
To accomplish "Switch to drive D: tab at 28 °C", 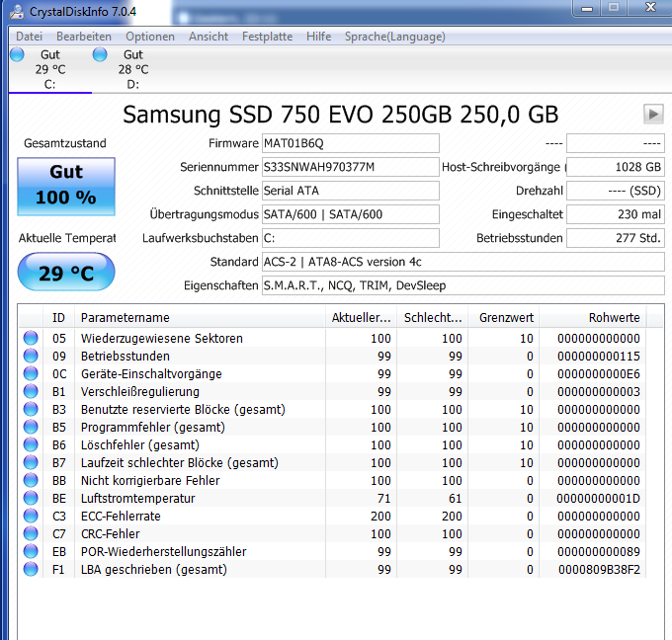I will [133, 69].
